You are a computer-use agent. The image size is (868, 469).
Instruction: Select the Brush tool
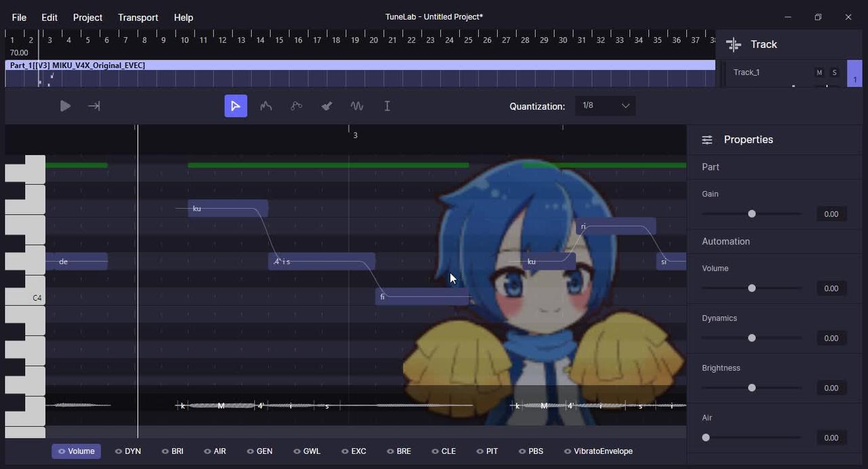coord(326,106)
